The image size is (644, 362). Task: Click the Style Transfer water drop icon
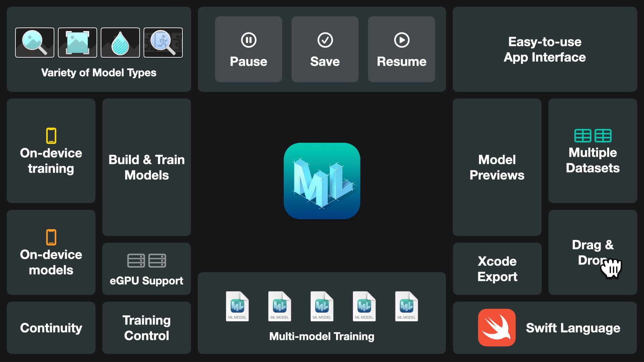(120, 42)
